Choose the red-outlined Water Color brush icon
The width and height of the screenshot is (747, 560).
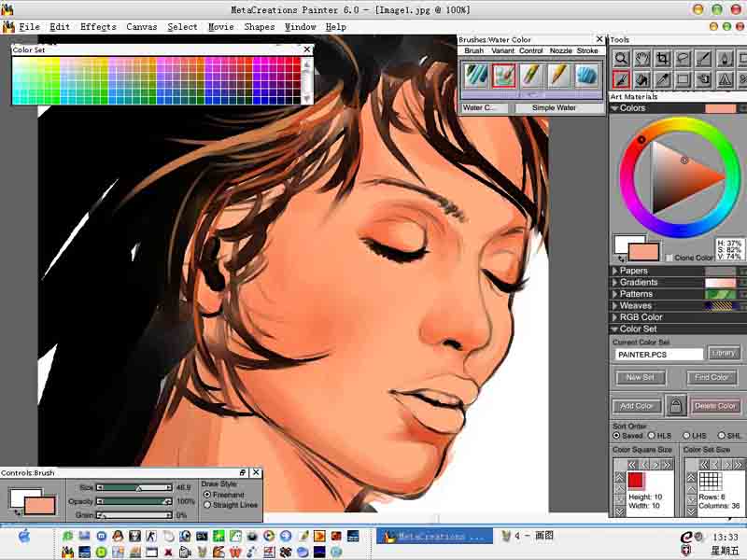pyautogui.click(x=503, y=76)
